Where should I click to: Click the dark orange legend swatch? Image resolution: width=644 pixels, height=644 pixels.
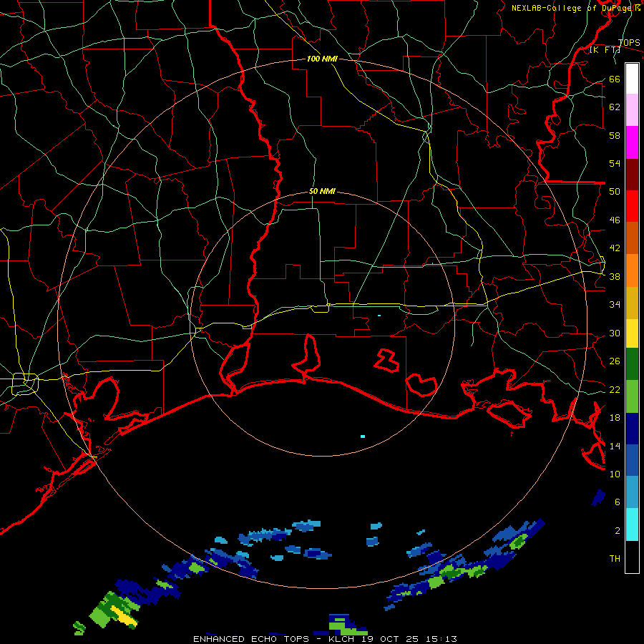coord(632,238)
